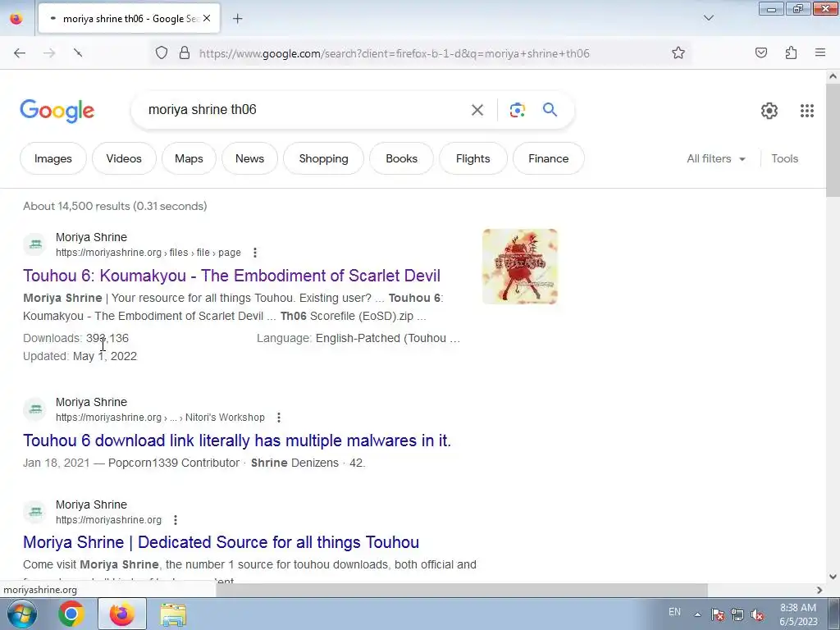Open the Action Center flag tray icon
The width and height of the screenshot is (840, 630).
tap(717, 614)
